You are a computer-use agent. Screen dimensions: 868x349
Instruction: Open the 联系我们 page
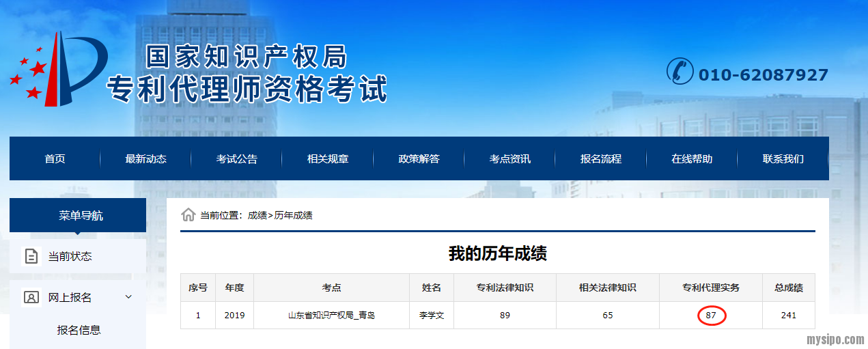[x=783, y=159]
